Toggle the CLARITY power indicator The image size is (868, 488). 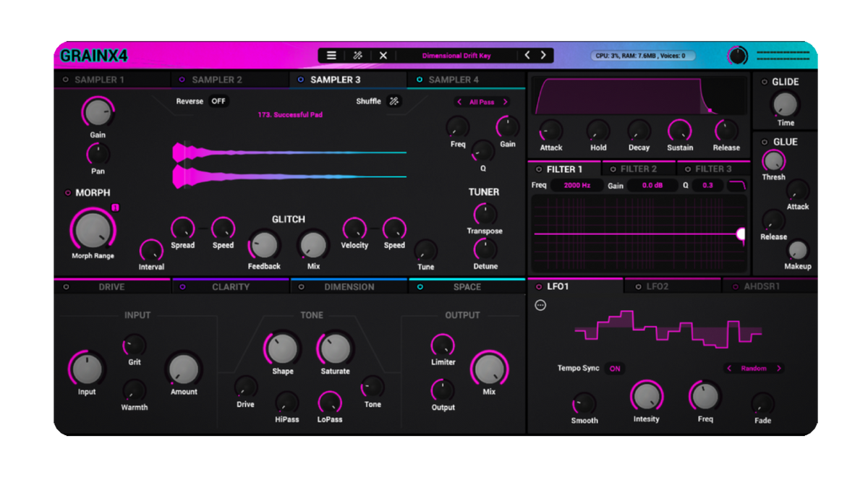tap(182, 287)
